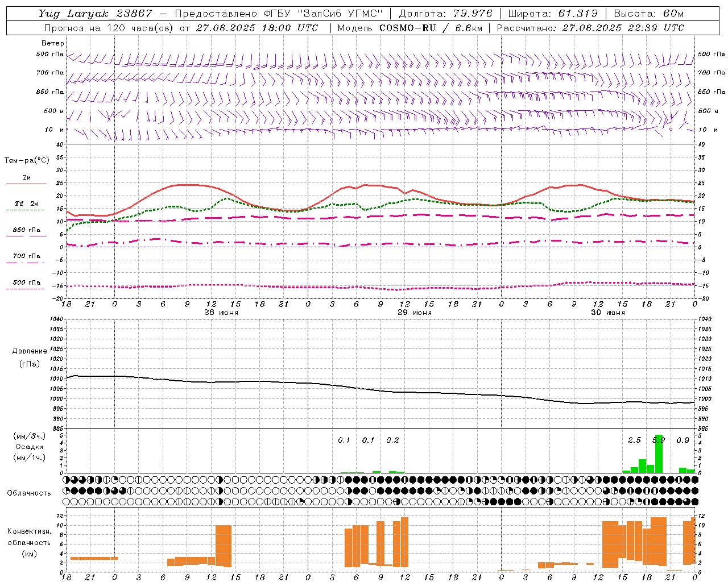Viewport: 728px width, 582px height.
Task: Click the Широта: 61.319 value
Action: 553,14
